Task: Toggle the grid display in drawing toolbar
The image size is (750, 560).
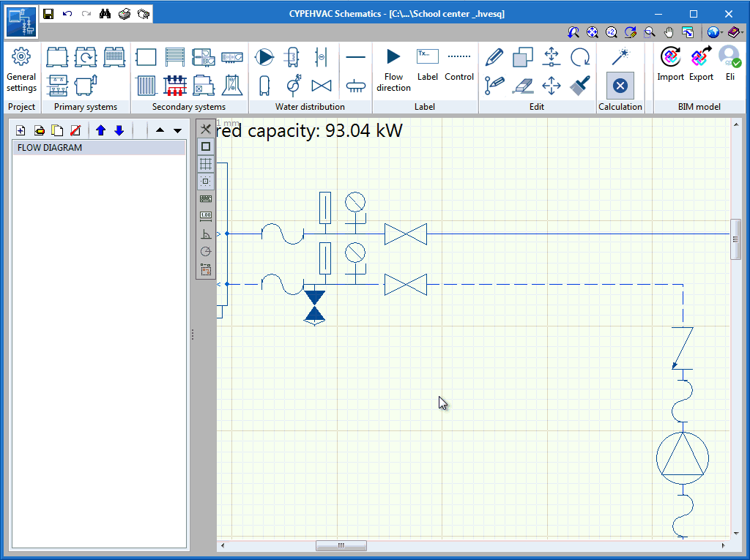Action: tap(205, 164)
